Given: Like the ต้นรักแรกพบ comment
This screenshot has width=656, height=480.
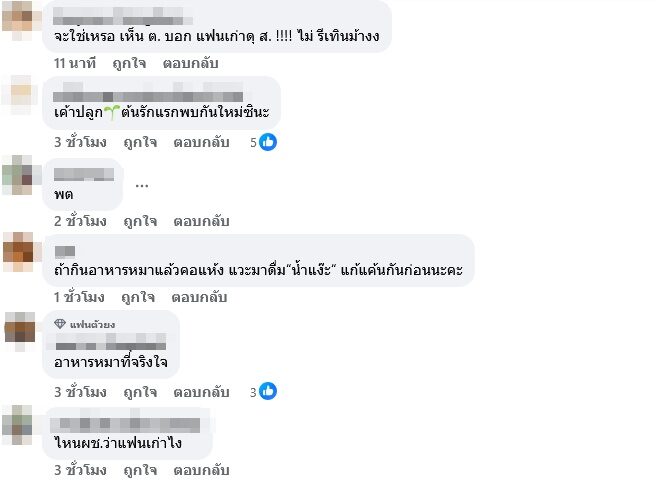Looking at the screenshot, I should tap(140, 142).
